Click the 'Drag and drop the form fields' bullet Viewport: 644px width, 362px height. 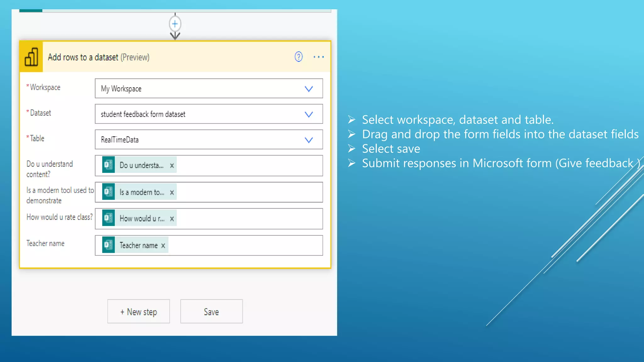click(x=500, y=134)
